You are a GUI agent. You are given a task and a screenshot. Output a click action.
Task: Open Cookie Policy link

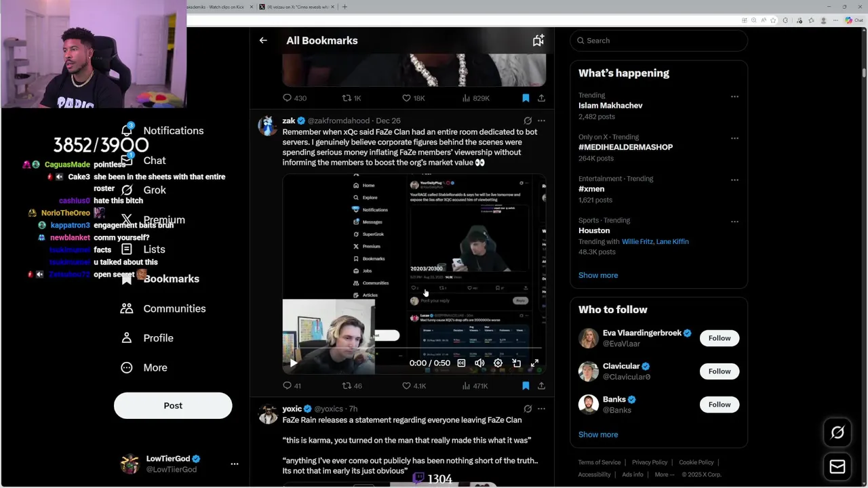tap(696, 462)
